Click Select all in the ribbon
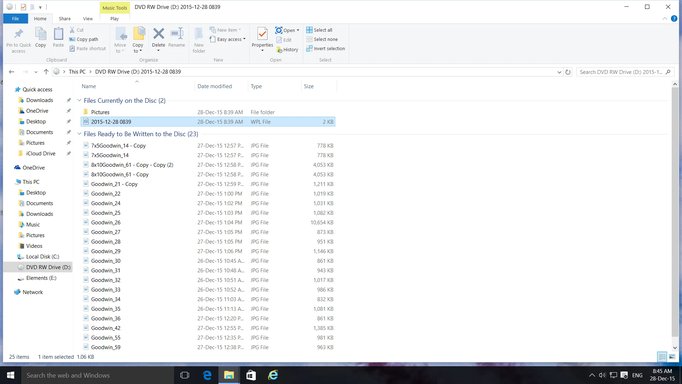 [x=319, y=30]
